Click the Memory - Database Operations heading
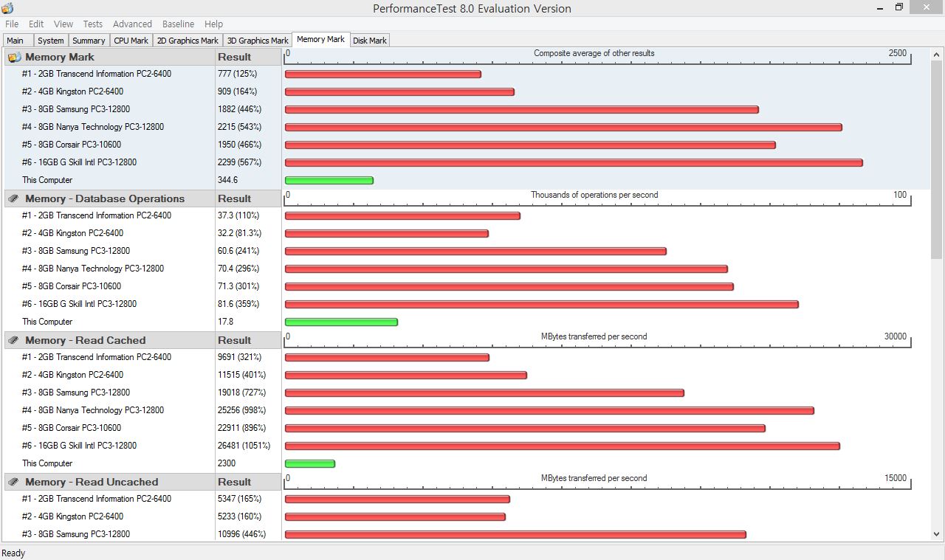 105,198
